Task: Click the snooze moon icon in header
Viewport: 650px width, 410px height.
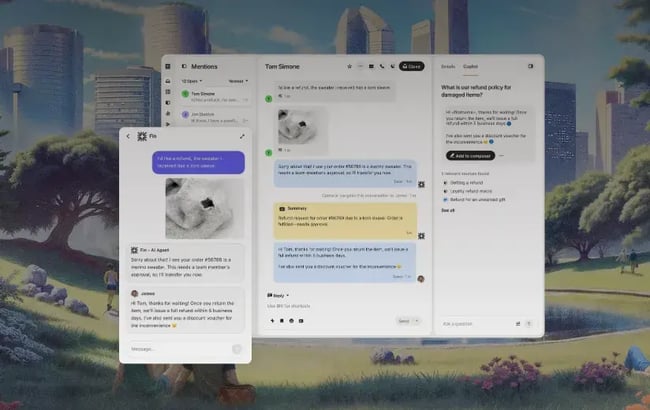Action: coord(392,66)
